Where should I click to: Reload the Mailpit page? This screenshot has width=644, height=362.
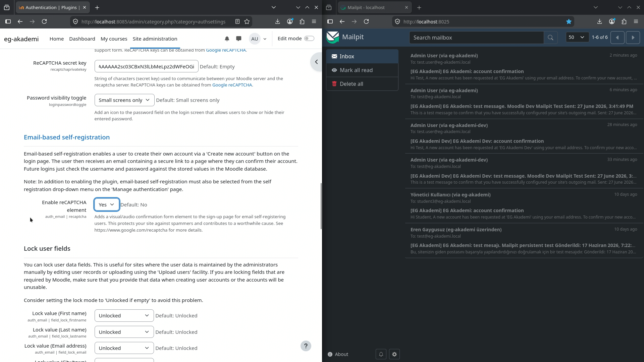pyautogui.click(x=366, y=21)
